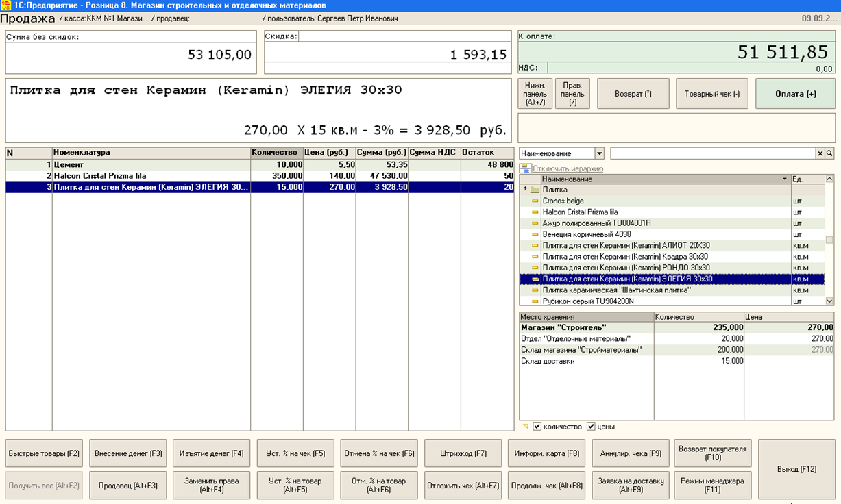Toggle Нижн. панель (Alt+/) button
The width and height of the screenshot is (841, 504).
tap(535, 94)
